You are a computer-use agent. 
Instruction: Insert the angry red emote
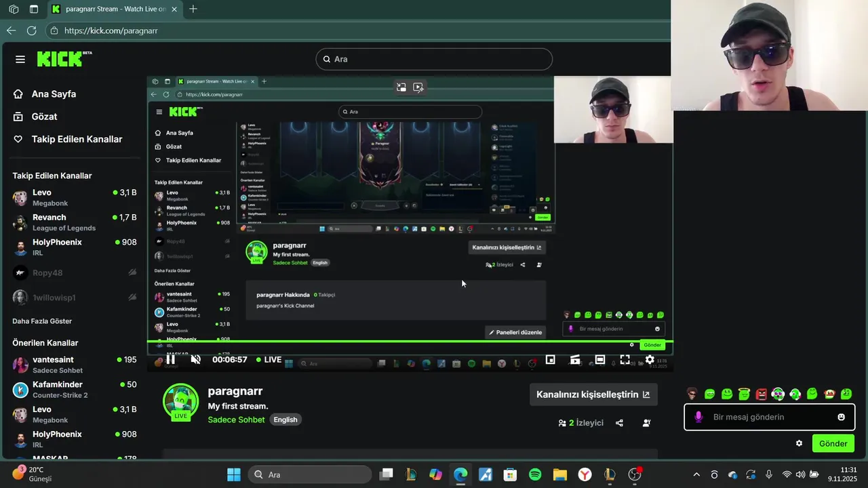(761, 394)
